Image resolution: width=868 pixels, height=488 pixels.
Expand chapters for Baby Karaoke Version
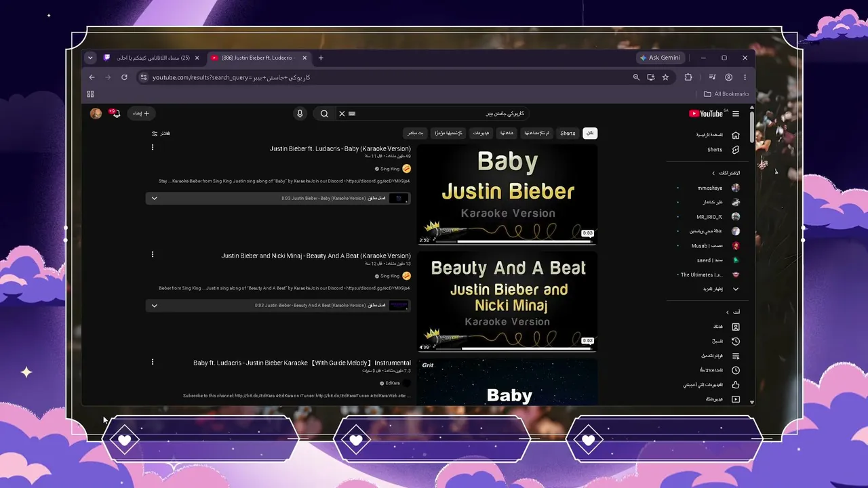tap(154, 199)
